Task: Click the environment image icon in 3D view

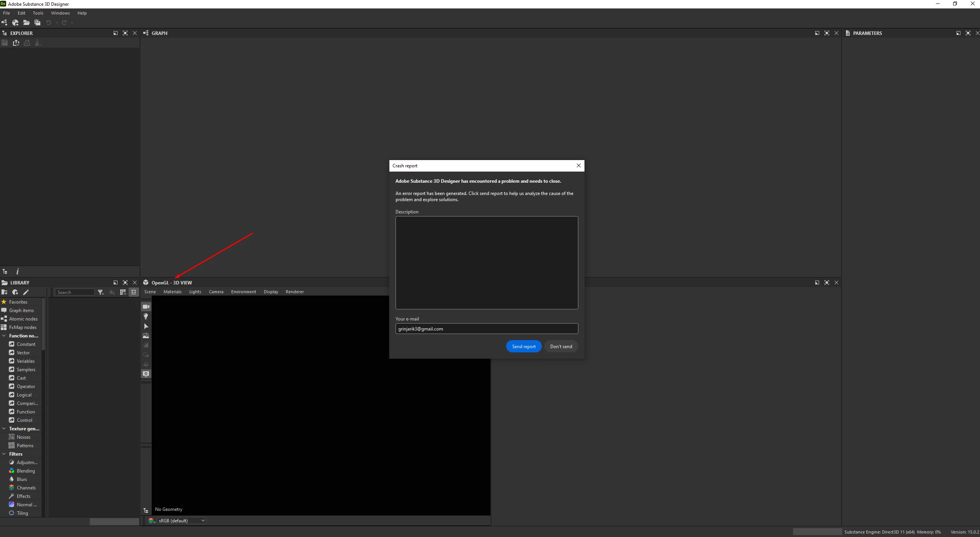Action: pos(146,335)
